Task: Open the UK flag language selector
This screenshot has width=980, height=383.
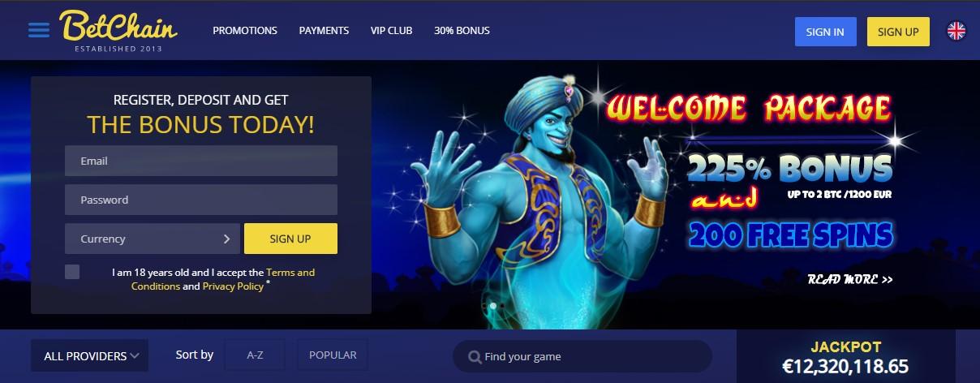Action: [x=956, y=32]
